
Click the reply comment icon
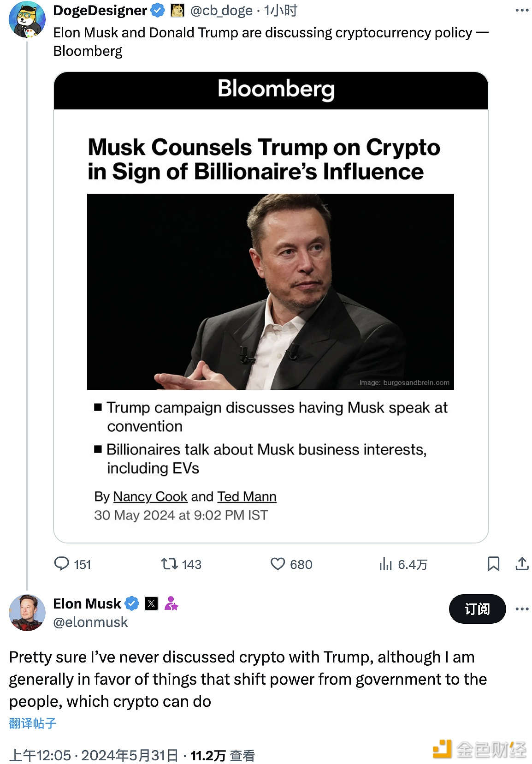click(x=62, y=564)
